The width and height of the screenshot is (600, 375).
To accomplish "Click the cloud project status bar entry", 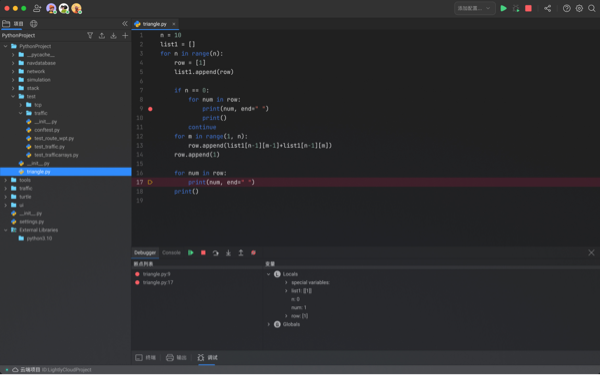I will 52,370.
